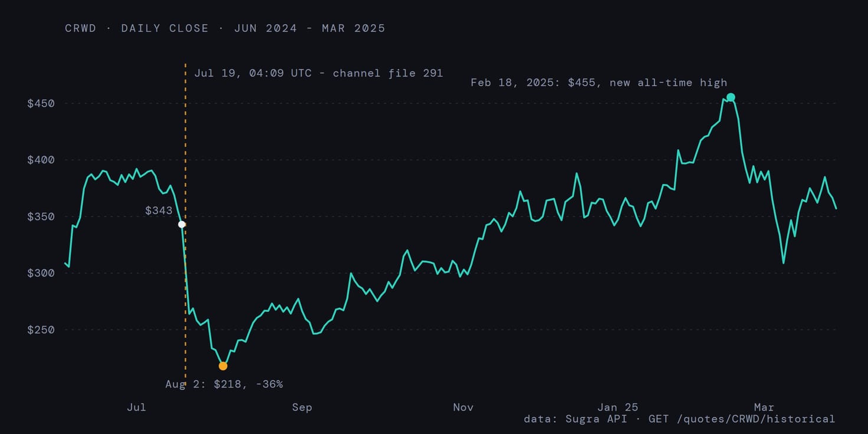This screenshot has height=434, width=868.
Task: Select the "Nov" x-axis label
Action: tap(463, 407)
